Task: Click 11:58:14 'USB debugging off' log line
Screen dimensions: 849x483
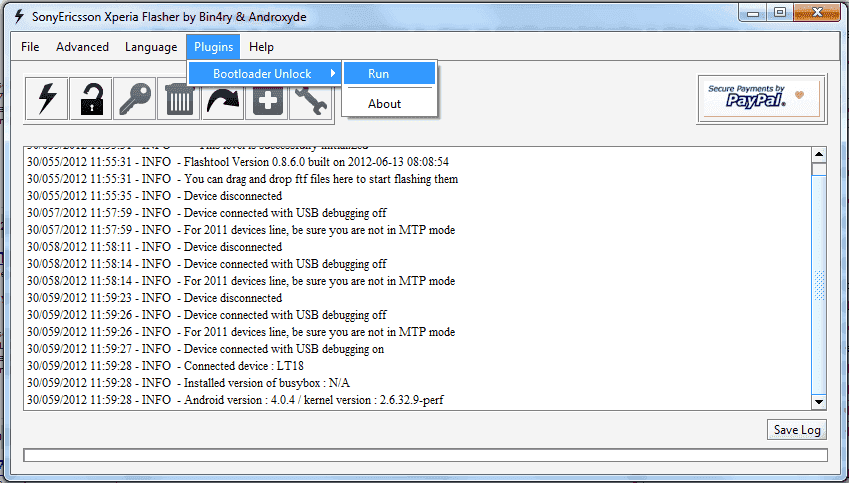Action: click(x=207, y=264)
